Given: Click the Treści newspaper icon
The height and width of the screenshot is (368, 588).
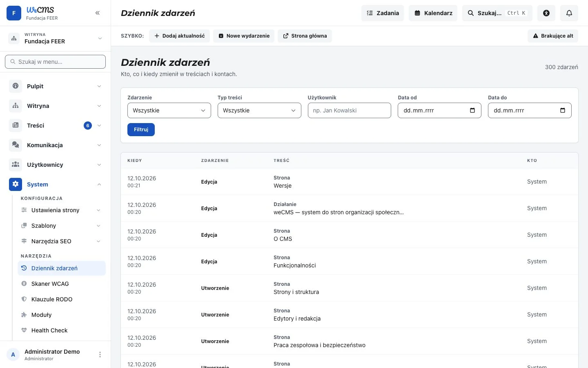Looking at the screenshot, I should pyautogui.click(x=16, y=126).
